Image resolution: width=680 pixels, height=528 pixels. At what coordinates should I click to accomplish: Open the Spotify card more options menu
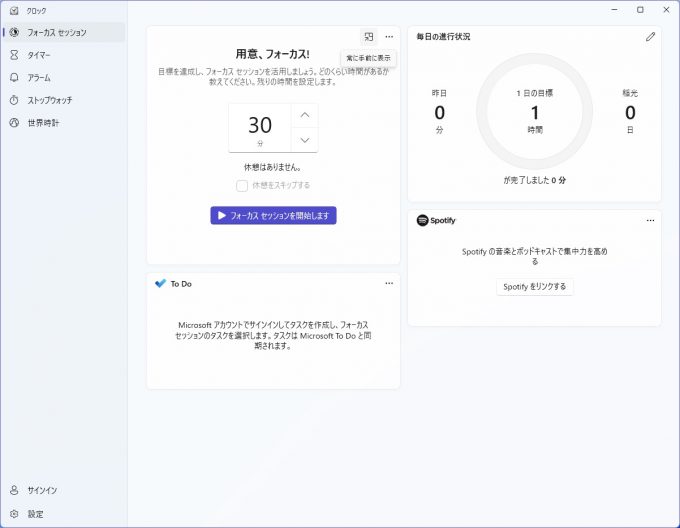click(650, 220)
